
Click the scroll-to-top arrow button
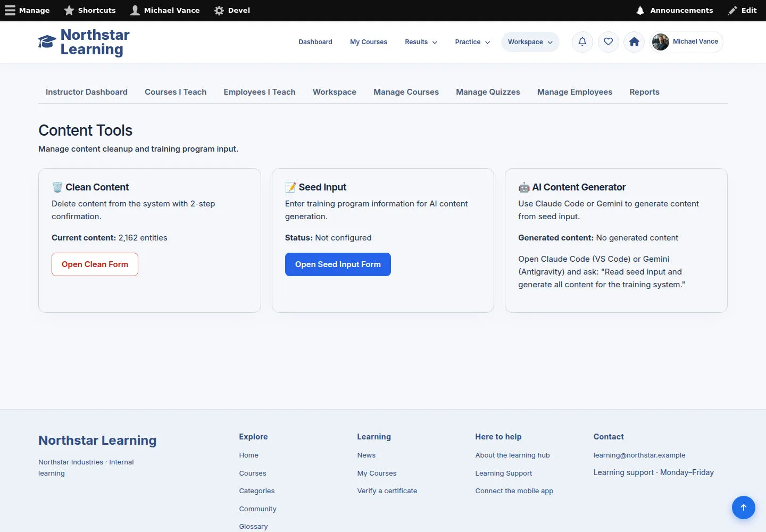point(744,508)
